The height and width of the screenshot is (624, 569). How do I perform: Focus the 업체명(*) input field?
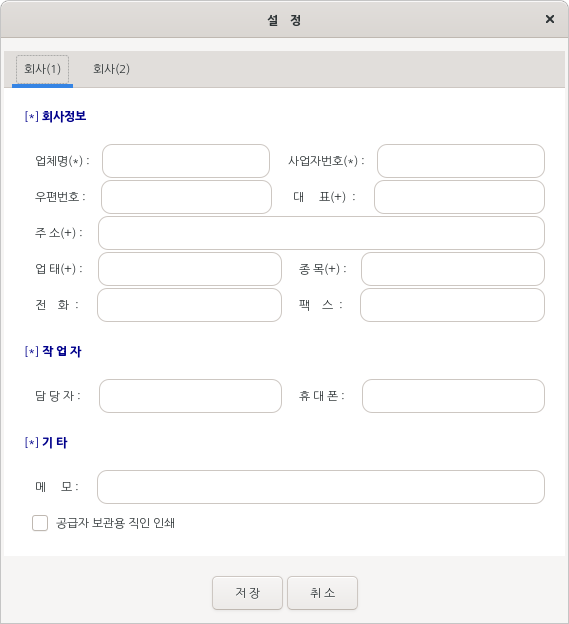[186, 161]
